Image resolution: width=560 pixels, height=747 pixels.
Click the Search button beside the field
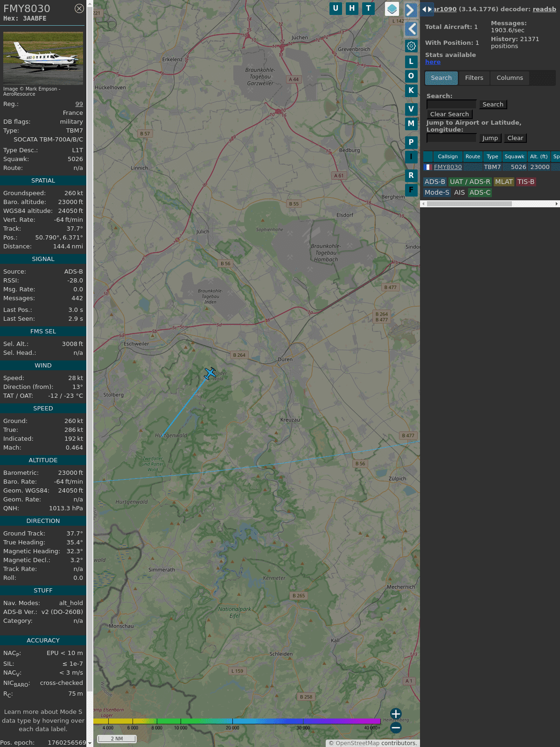point(493,105)
